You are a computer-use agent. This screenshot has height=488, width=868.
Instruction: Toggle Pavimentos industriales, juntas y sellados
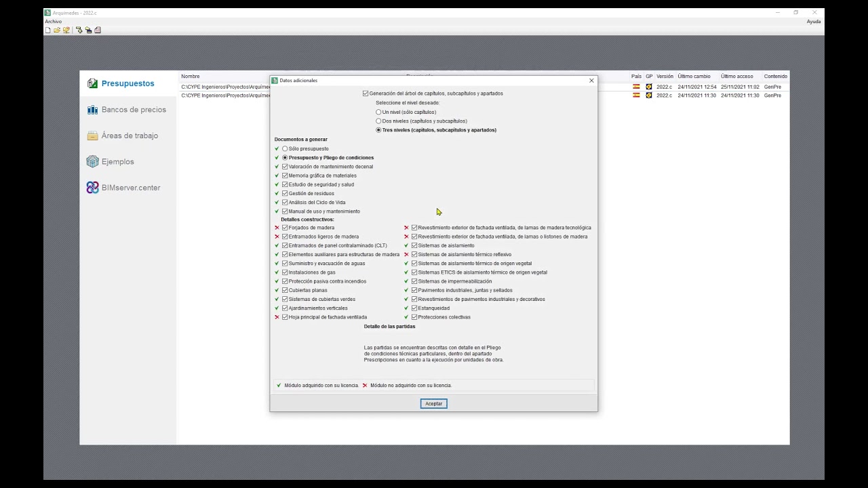click(x=414, y=290)
